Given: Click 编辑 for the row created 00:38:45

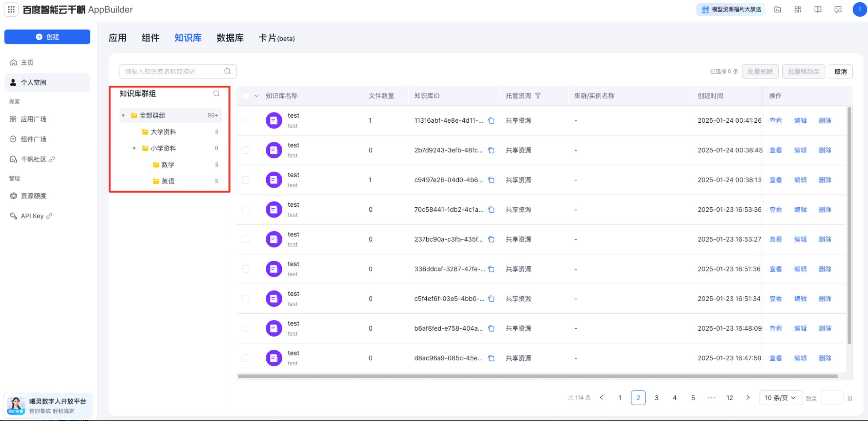Looking at the screenshot, I should [x=800, y=150].
